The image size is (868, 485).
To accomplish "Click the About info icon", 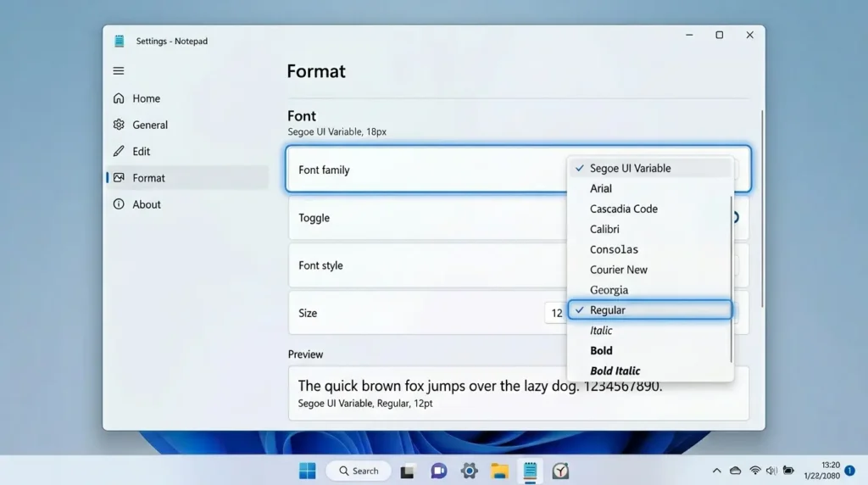I will click(x=119, y=204).
